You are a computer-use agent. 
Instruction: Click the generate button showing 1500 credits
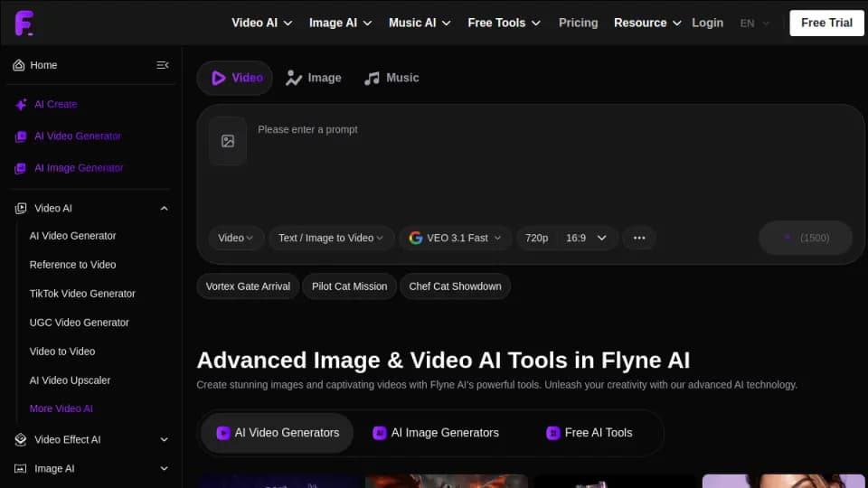pos(806,238)
